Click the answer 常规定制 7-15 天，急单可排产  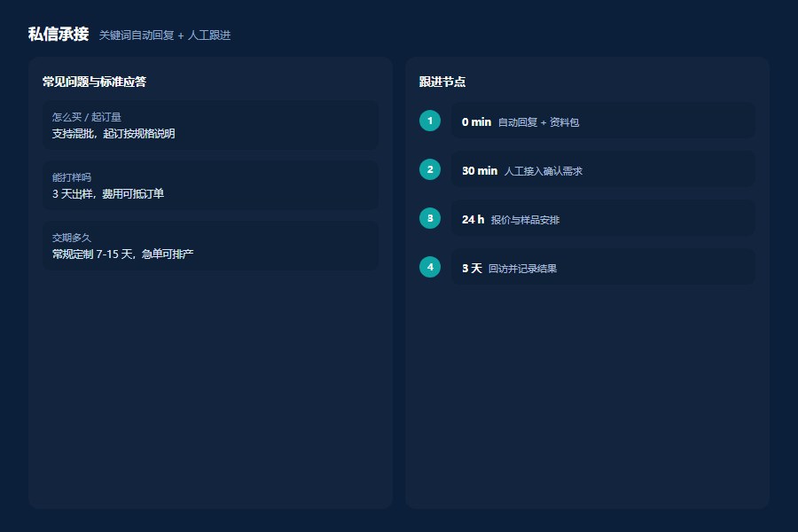click(122, 254)
